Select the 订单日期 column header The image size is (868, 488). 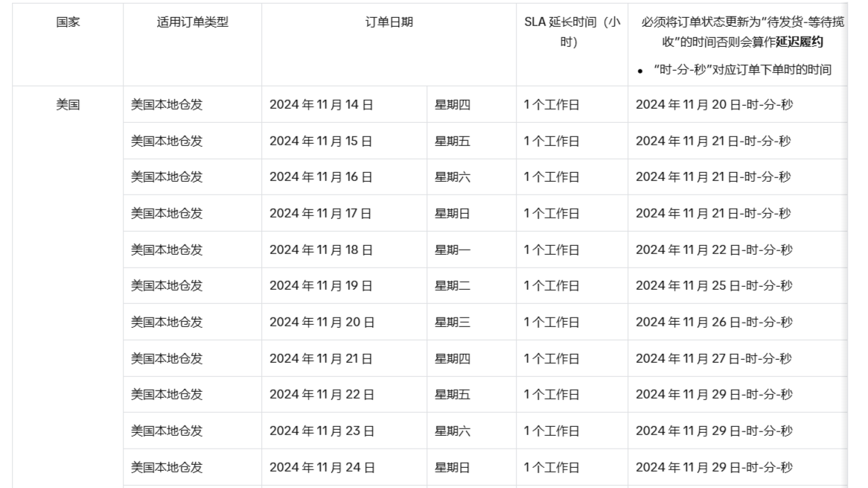click(x=389, y=22)
